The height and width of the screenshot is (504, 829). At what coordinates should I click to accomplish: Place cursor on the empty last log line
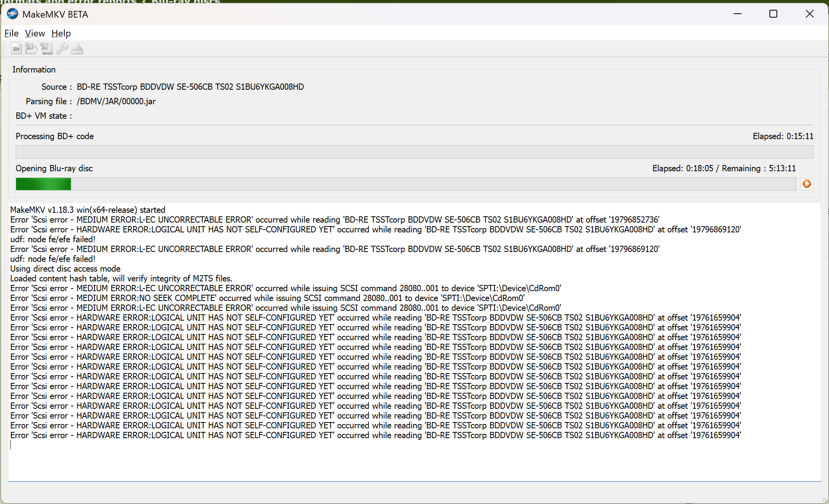point(414,445)
